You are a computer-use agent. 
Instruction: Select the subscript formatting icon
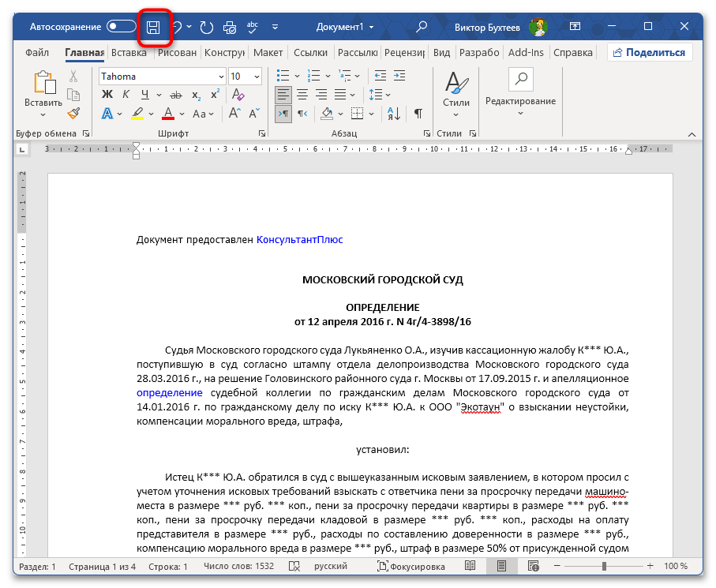pos(196,94)
